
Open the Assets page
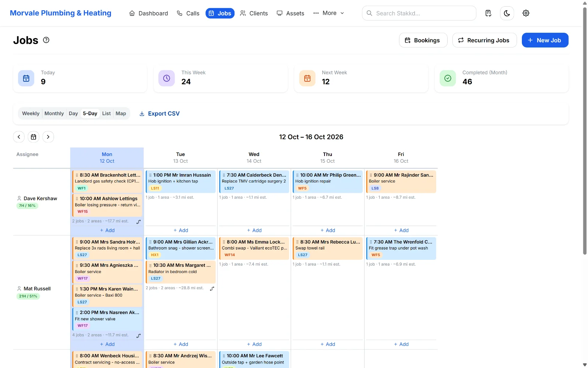point(290,13)
